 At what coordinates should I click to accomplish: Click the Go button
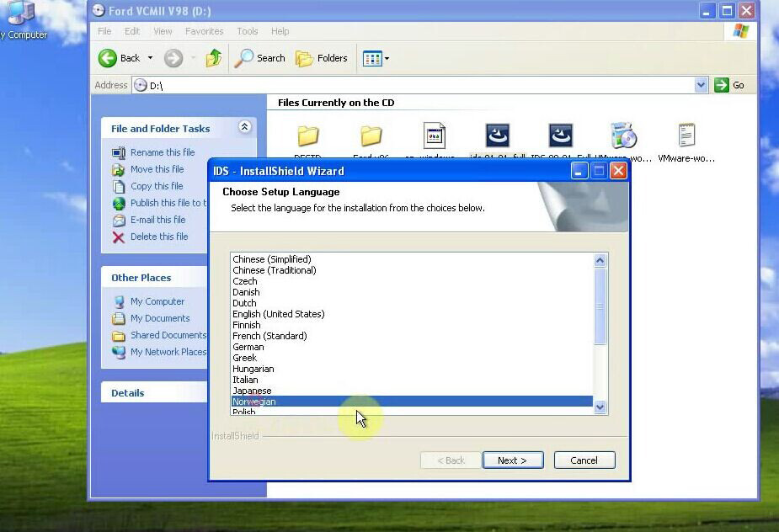(x=729, y=85)
